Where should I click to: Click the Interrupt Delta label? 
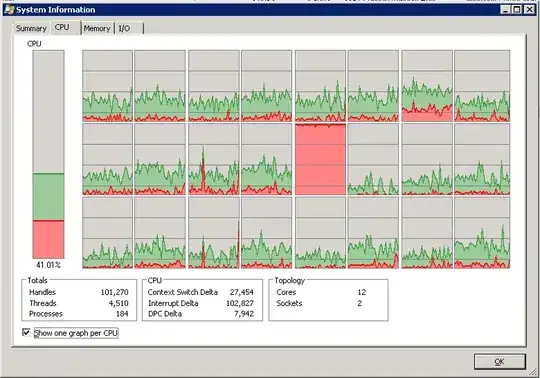[x=173, y=303]
